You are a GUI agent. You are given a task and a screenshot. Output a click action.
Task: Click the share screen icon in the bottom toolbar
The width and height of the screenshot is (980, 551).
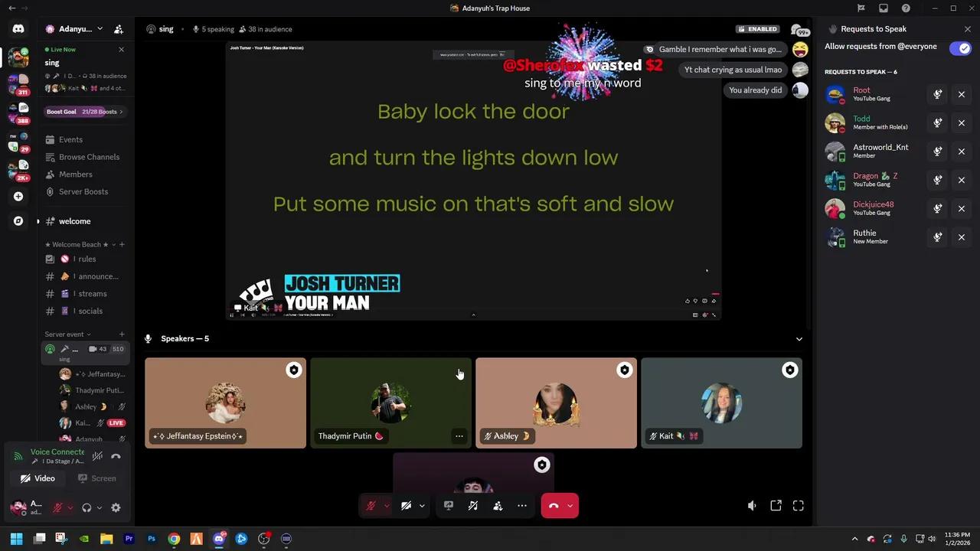point(449,506)
